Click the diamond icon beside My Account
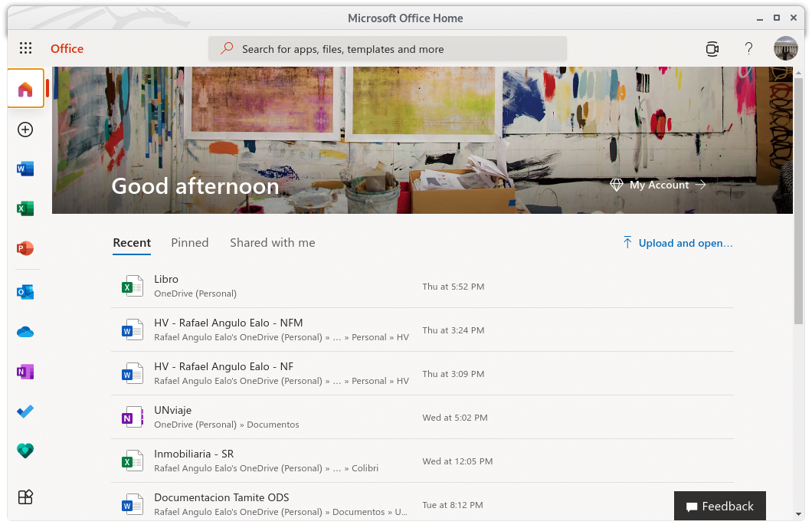This screenshot has width=812, height=528. coord(616,185)
